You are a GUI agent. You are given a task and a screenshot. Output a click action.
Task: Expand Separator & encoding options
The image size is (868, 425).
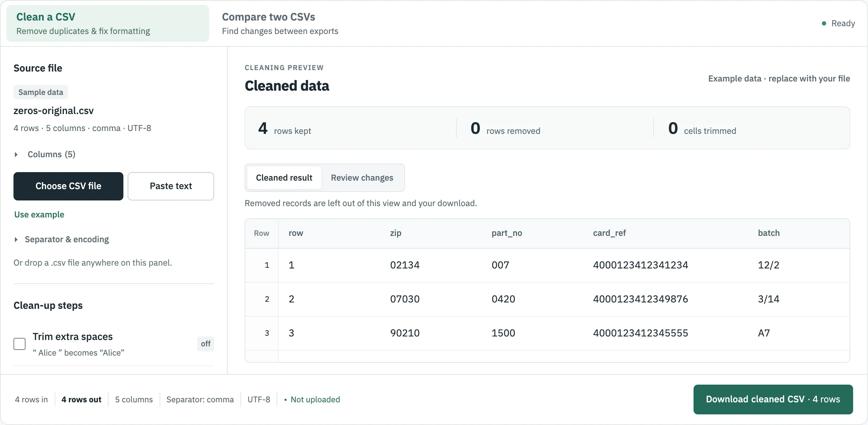[62, 239]
